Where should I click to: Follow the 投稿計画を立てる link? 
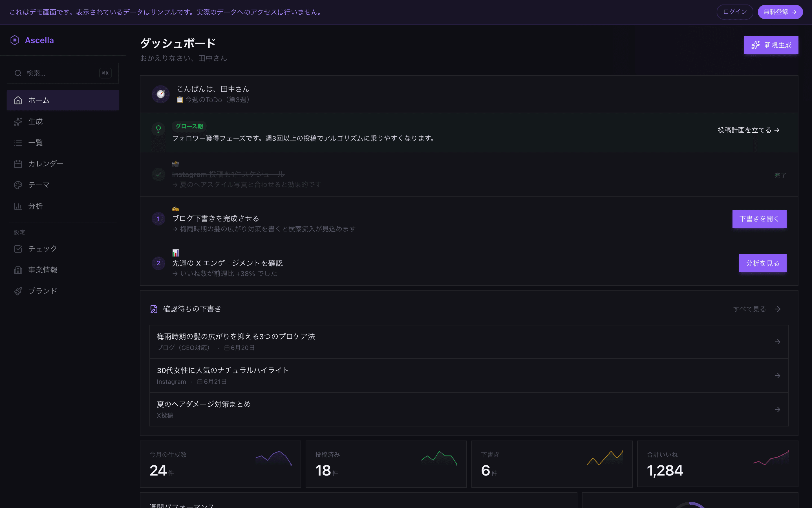(748, 130)
